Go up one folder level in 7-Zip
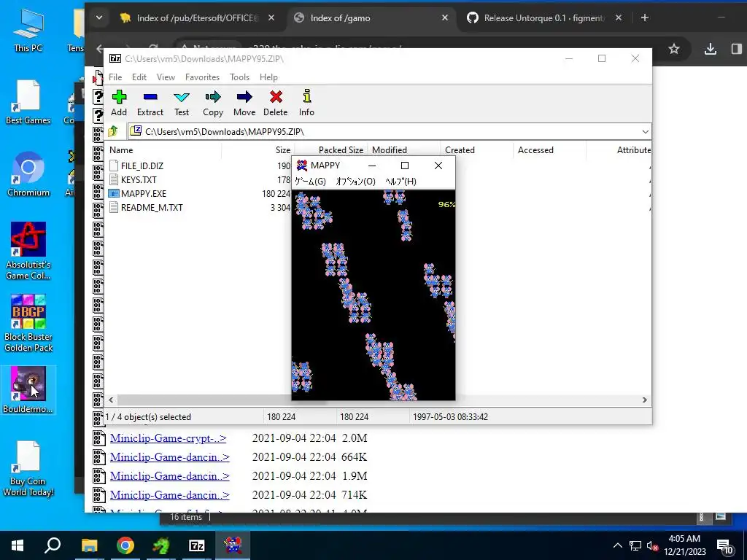Screen dimensions: 747x560 tap(113, 131)
